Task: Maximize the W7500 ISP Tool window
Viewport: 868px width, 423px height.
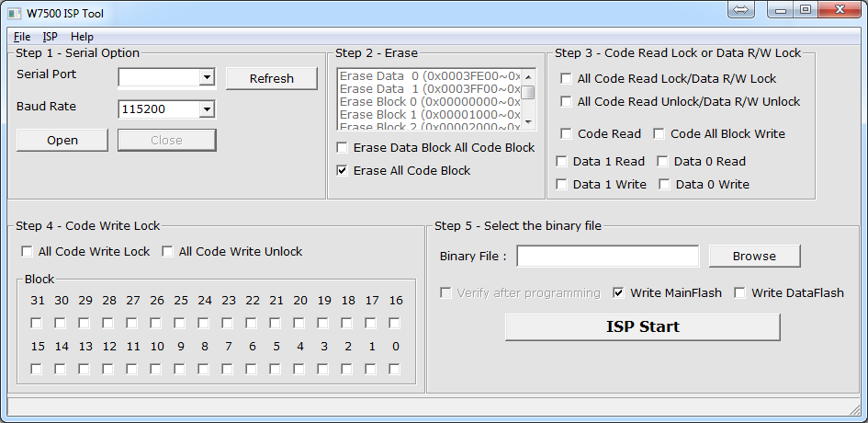Action: tap(806, 9)
